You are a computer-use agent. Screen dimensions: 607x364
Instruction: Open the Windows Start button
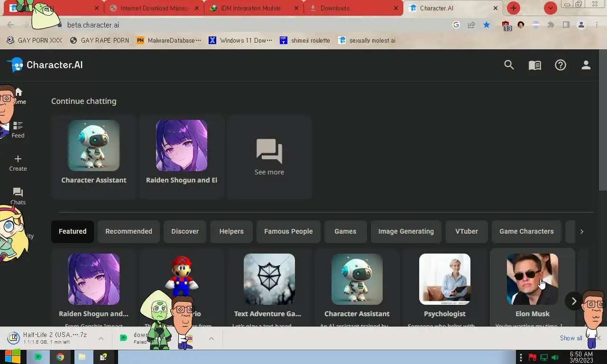point(13,357)
